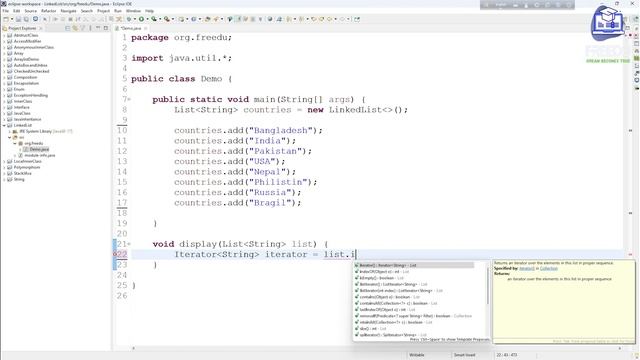Viewport: 640px width, 360px height.
Task: Choose iterator() from the autocomplete list
Action: 414,265
